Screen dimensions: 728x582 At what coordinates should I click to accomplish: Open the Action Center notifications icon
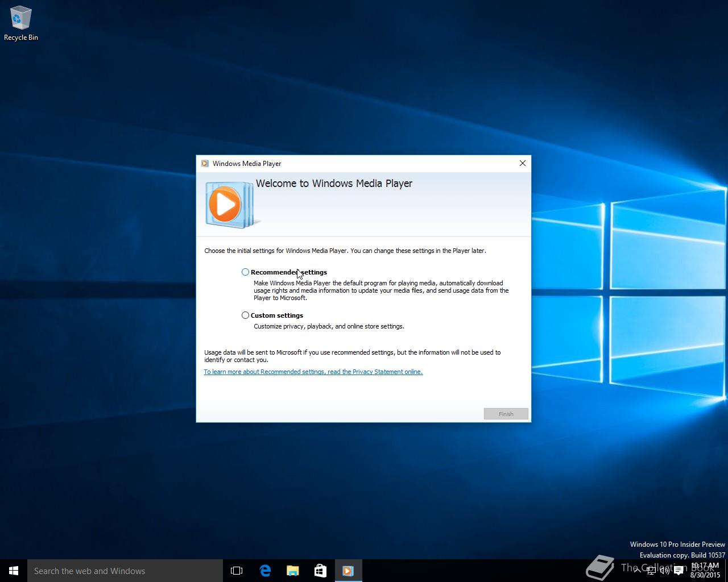(x=679, y=571)
